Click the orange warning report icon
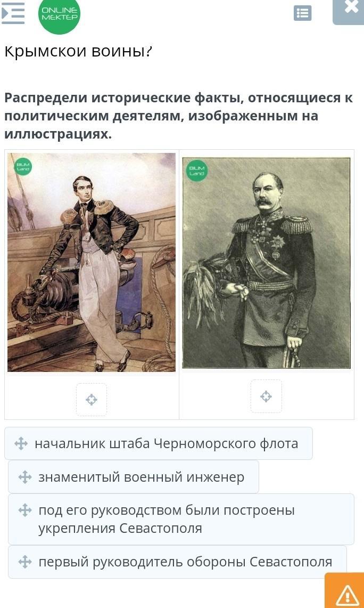 [345, 591]
